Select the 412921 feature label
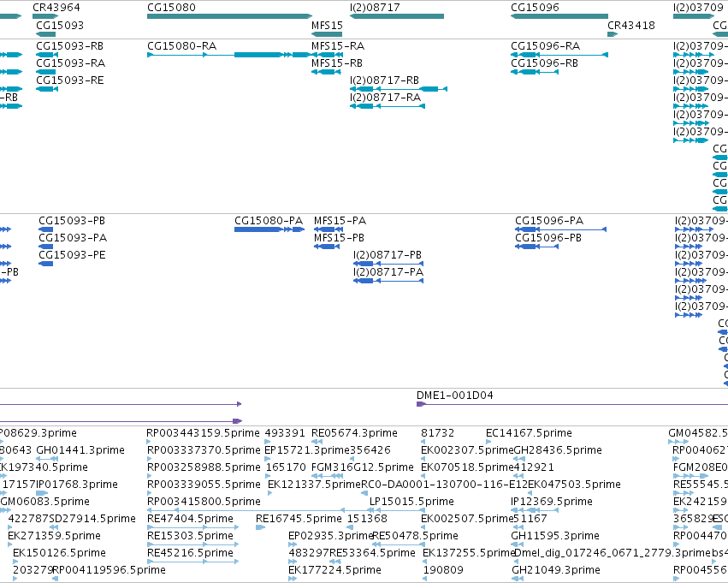The image size is (728, 583). tap(534, 467)
